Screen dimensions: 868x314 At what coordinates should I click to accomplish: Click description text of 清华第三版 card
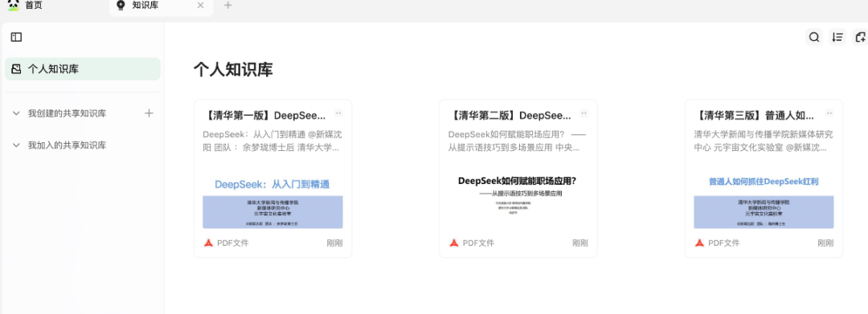coord(764,141)
